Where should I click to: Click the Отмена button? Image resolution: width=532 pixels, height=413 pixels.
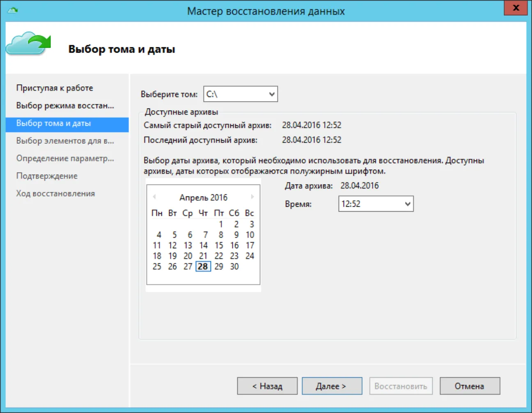click(x=470, y=386)
